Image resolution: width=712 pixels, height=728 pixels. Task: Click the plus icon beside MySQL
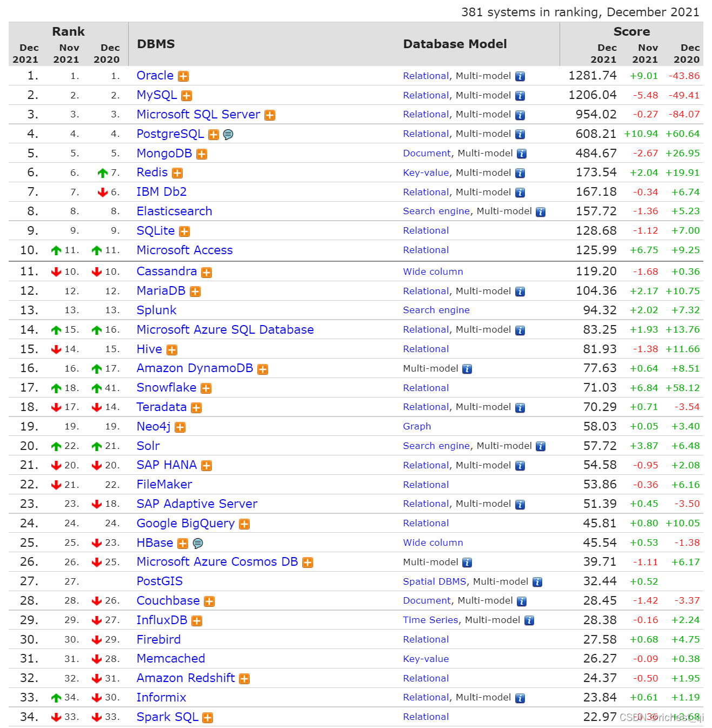187,96
